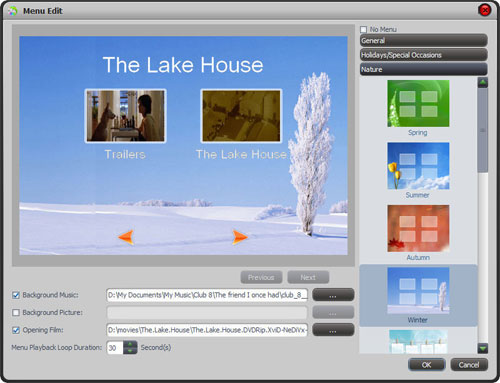Click the orange left arrow in the menu preview

point(126,237)
